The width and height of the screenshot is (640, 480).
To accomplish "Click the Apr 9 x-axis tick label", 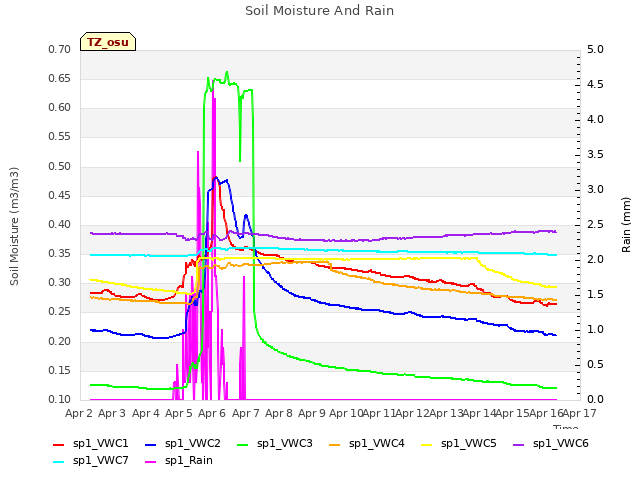I will click(x=312, y=413).
